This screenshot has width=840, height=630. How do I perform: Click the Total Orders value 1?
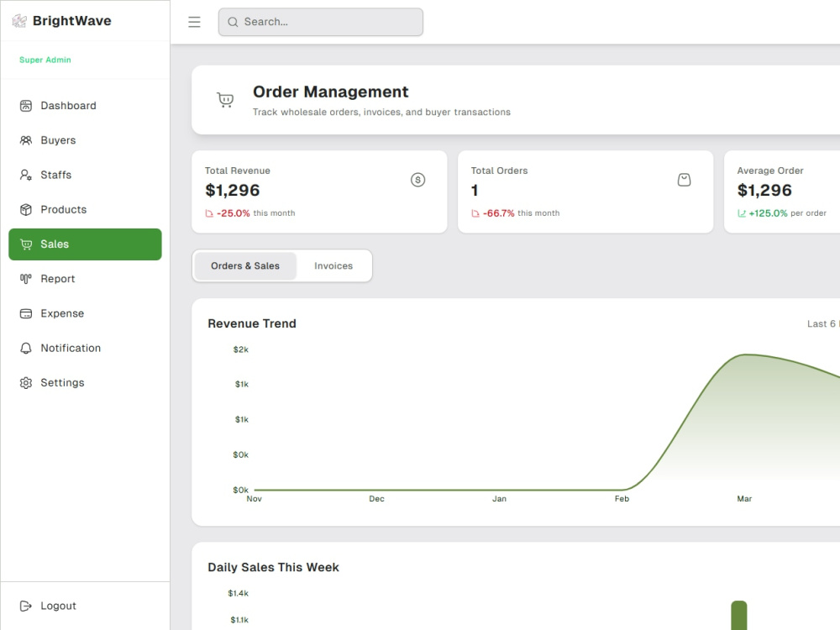(475, 190)
